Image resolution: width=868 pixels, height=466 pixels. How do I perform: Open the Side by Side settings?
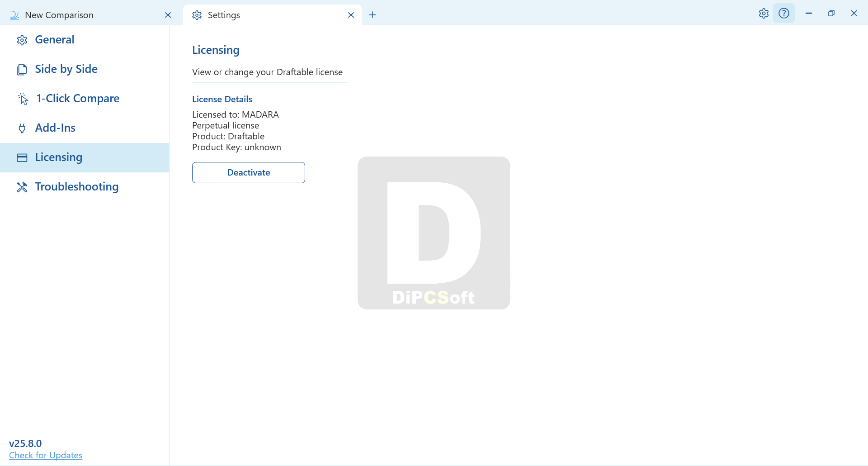pyautogui.click(x=85, y=69)
